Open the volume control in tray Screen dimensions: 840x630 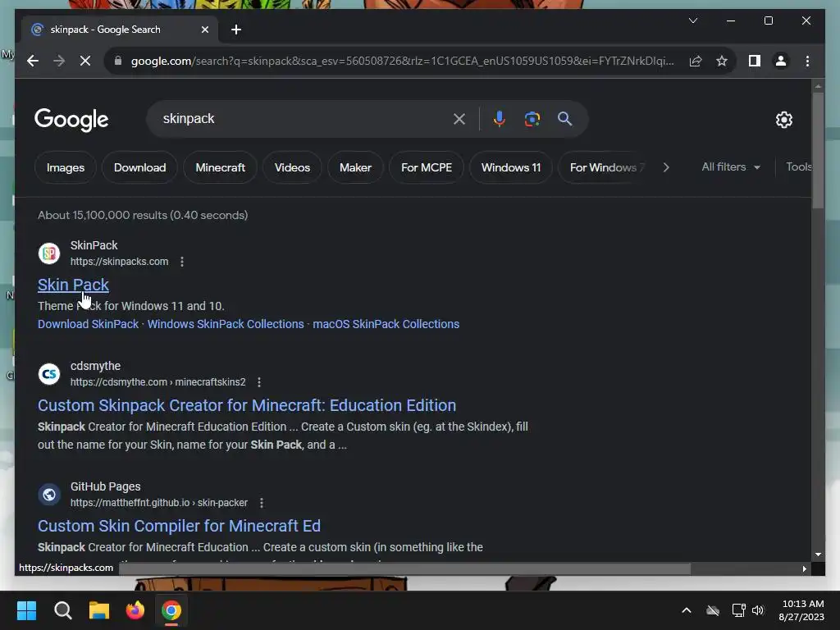pyautogui.click(x=758, y=610)
